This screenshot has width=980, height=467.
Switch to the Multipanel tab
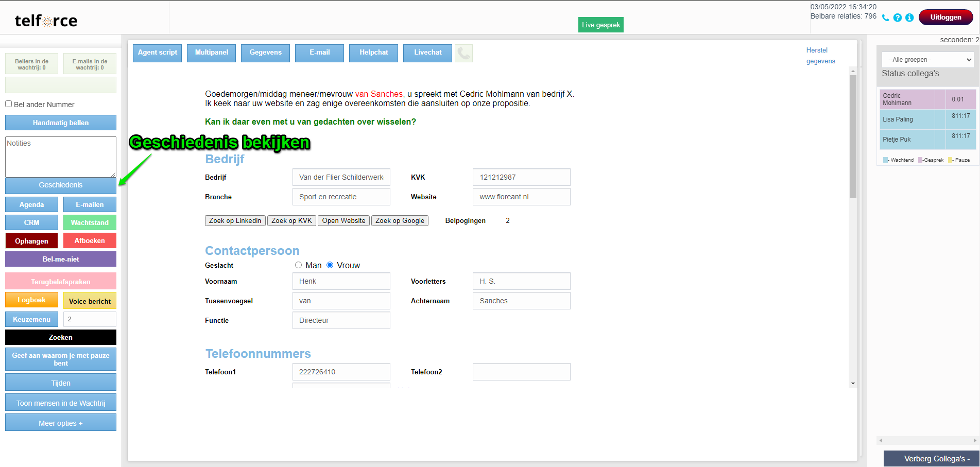(x=212, y=53)
